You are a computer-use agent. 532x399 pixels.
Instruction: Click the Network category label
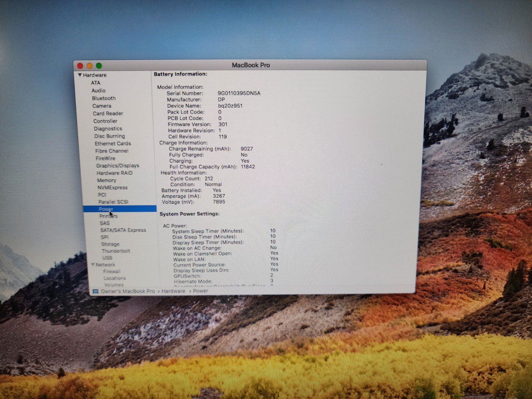(x=105, y=265)
